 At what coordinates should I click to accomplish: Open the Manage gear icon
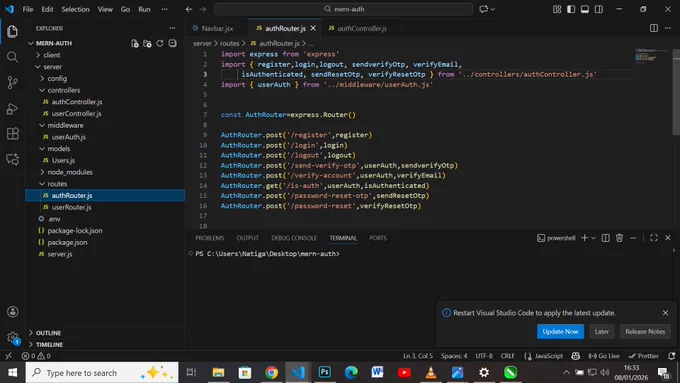tap(13, 337)
